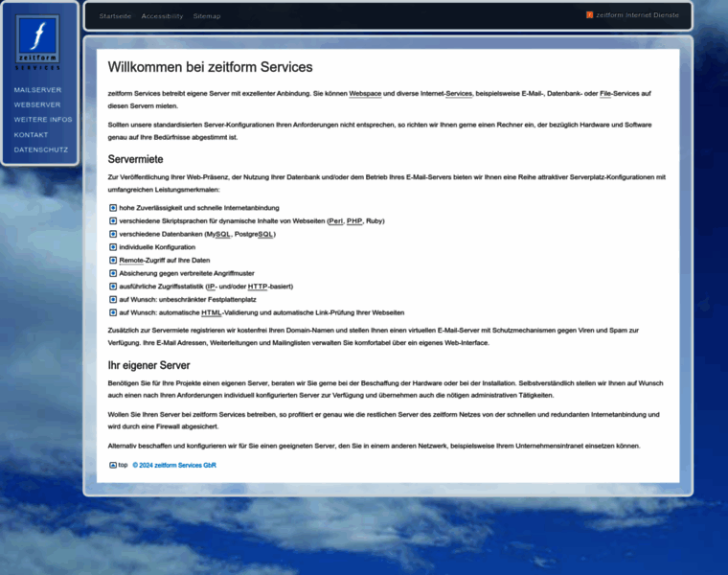728x575 pixels.
Task: Open Weitere Infos in the sidebar
Action: tap(43, 120)
